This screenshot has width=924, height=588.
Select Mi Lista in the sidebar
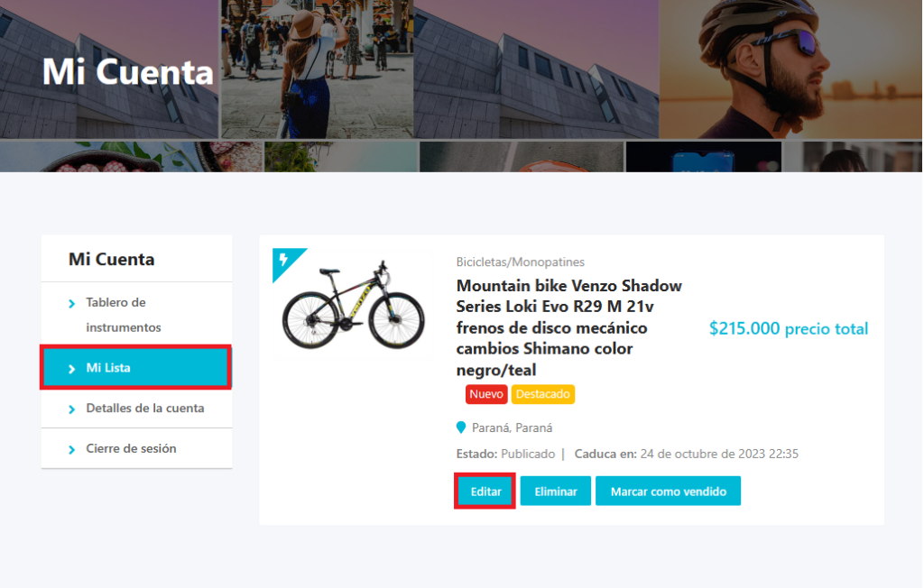click(135, 368)
